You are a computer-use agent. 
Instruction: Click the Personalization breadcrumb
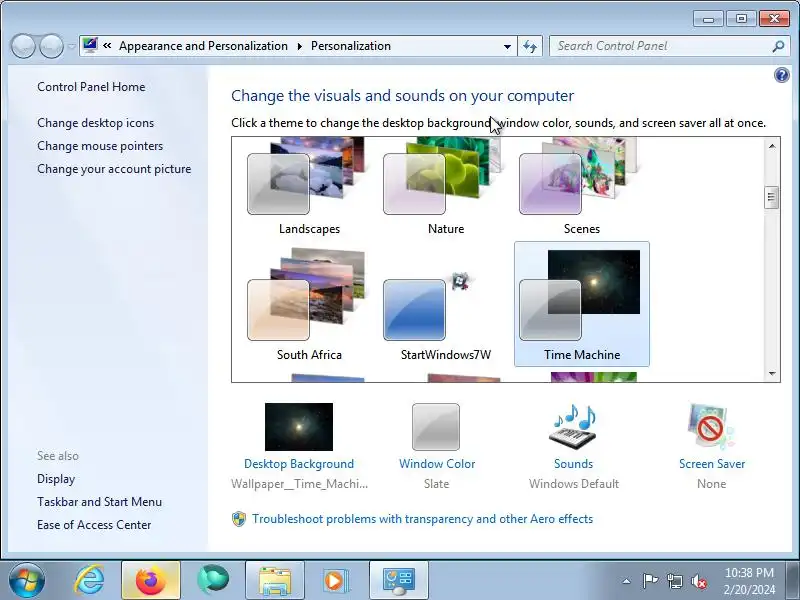[x=351, y=46]
